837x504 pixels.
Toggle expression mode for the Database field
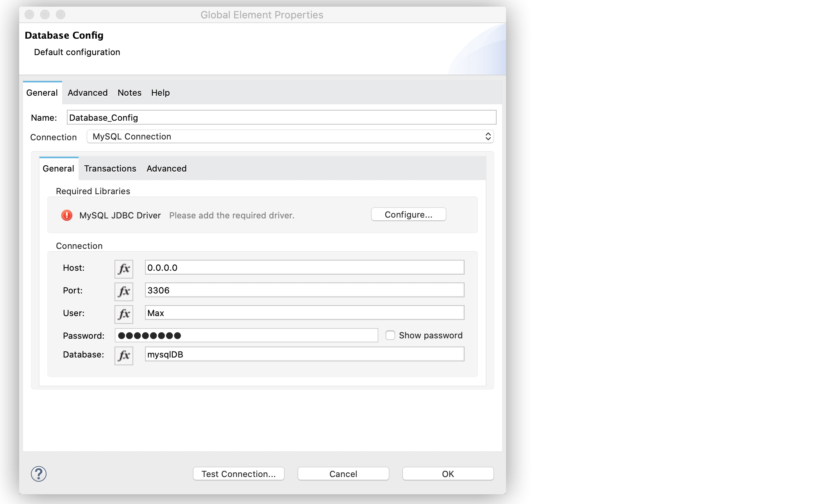point(123,355)
